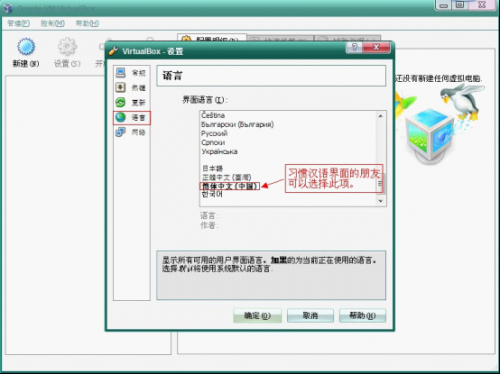Click the VirtualBox app icon in title bar
Screen dimensions: 500x374
tap(8, 8)
